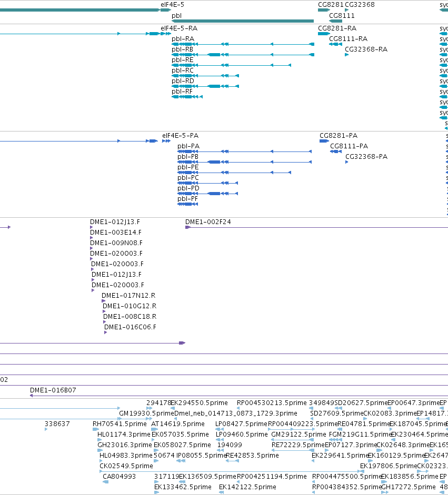The image size is (448, 495).
Task: Click the pbl-PD protein label
Action: click(188, 188)
